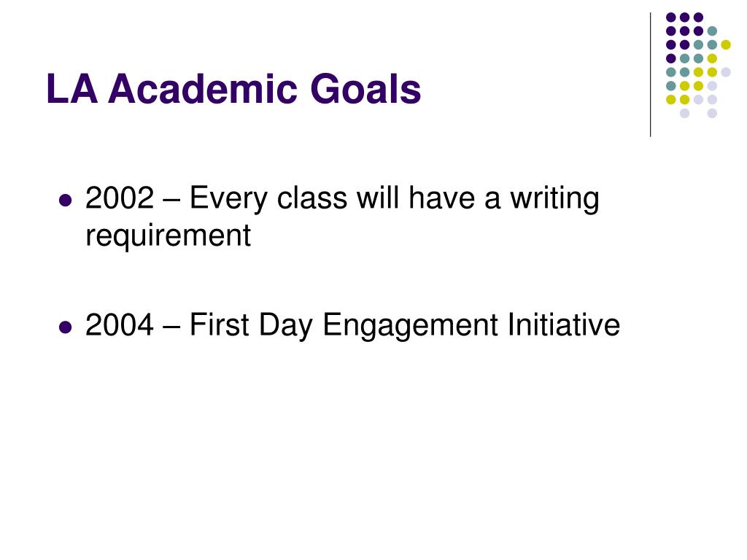Click the slide title LA Academic Goals
The height and width of the screenshot is (560, 747).
[x=233, y=88]
